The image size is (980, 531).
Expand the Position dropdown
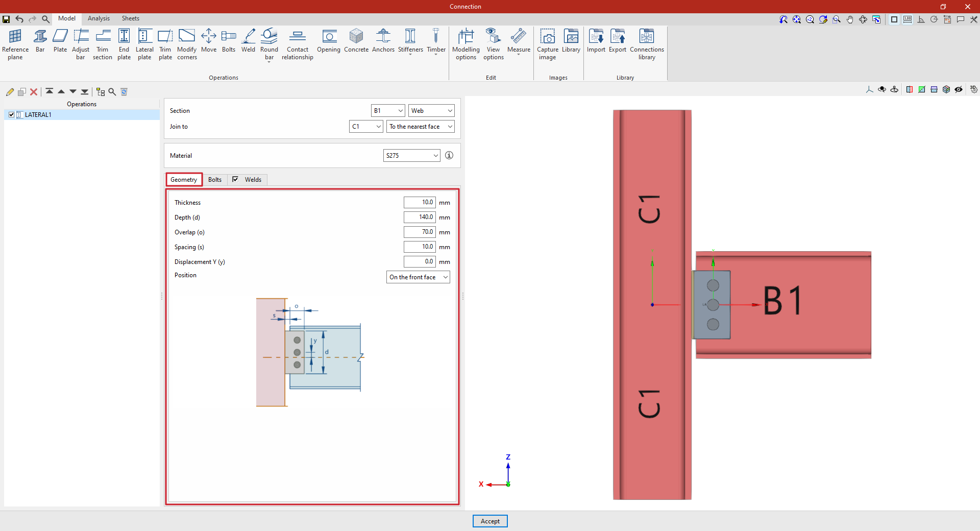418,277
